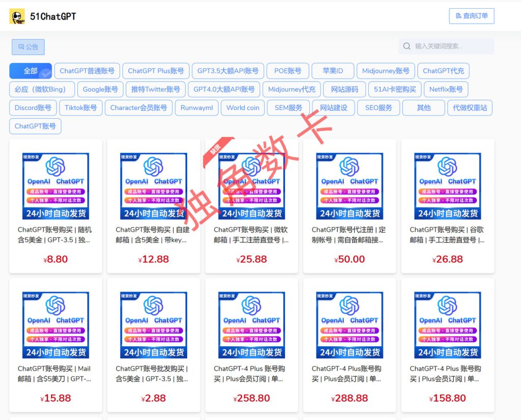Select the 网站源码 category tag

click(344, 89)
